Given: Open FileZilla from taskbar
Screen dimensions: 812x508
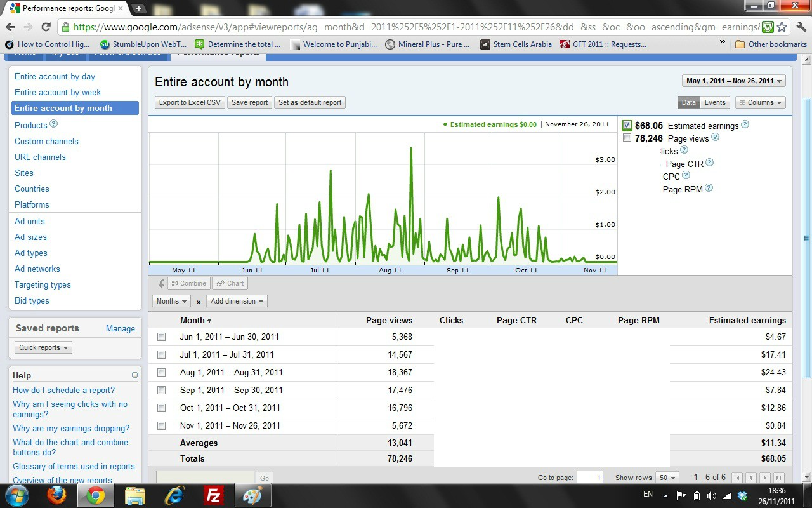Looking at the screenshot, I should (x=214, y=495).
